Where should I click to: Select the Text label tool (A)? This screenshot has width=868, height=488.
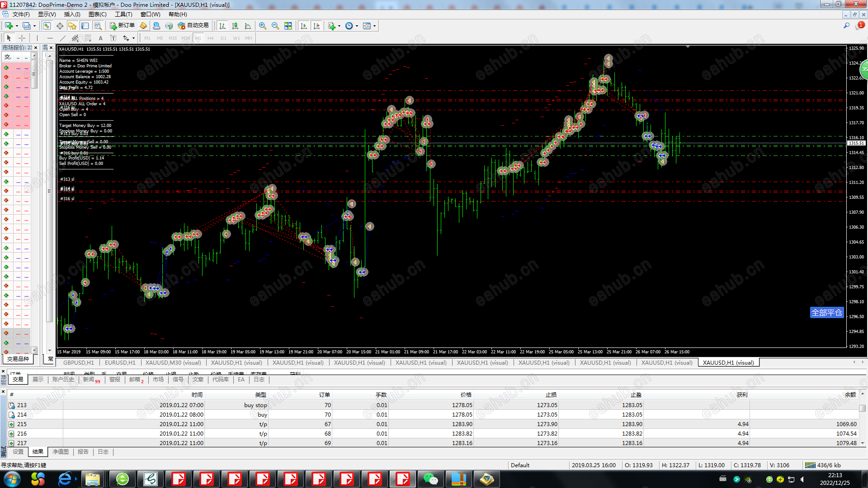tap(100, 38)
